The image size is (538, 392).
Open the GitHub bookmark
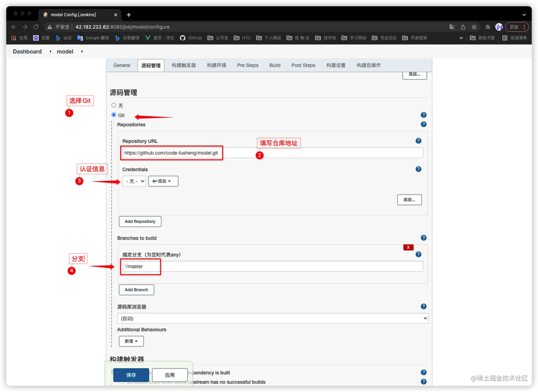click(191, 38)
